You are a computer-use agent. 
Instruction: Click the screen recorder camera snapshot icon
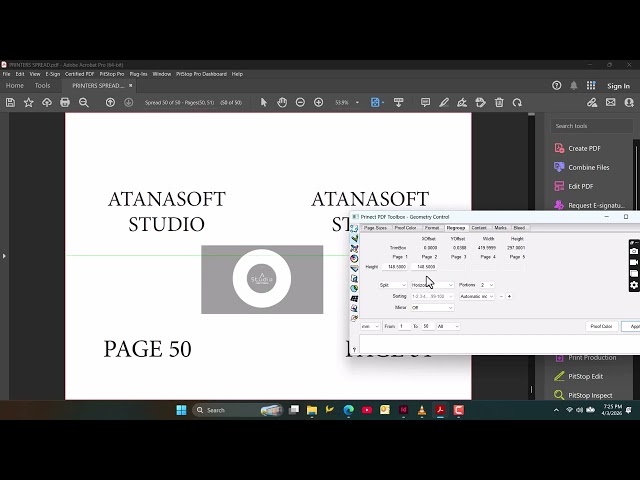[634, 251]
